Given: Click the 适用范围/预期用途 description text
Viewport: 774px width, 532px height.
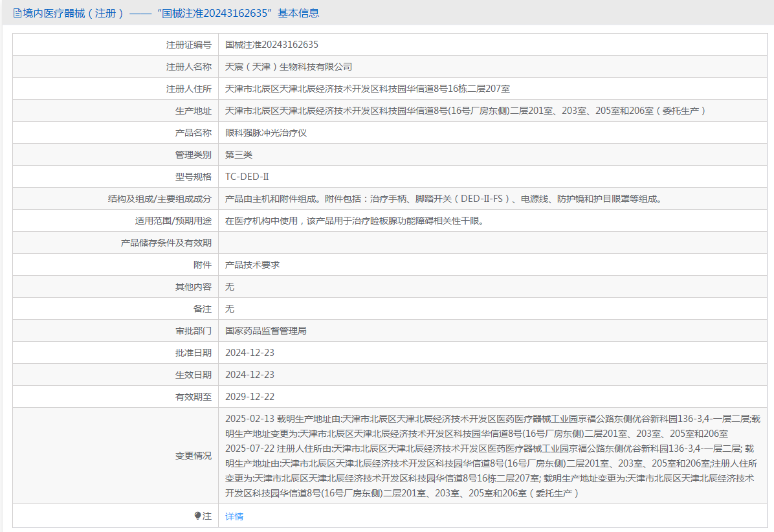Looking at the screenshot, I should (354, 221).
